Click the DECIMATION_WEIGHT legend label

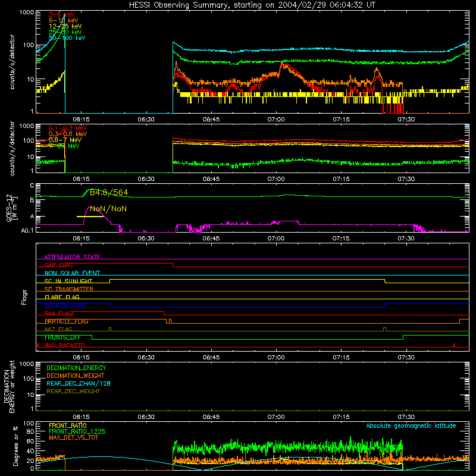[x=76, y=375]
